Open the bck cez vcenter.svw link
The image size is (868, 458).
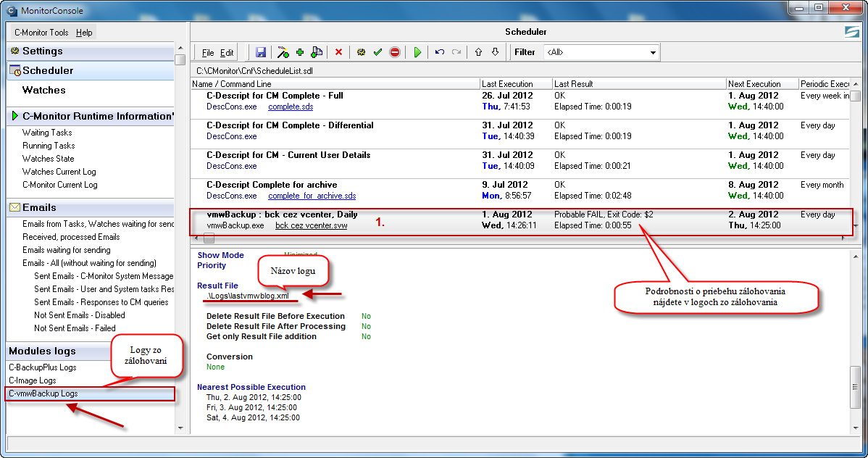click(311, 225)
